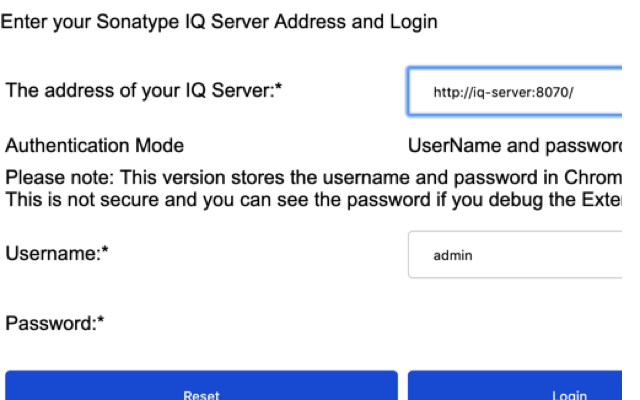The height and width of the screenshot is (400, 640).
Task: Click the 'Password:*' label
Action: pyautogui.click(x=55, y=323)
